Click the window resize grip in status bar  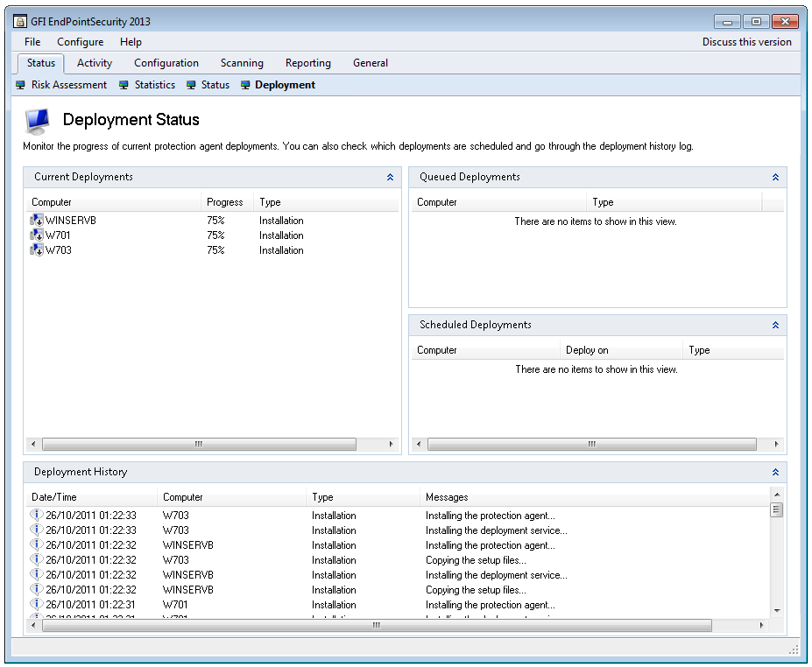(794, 649)
